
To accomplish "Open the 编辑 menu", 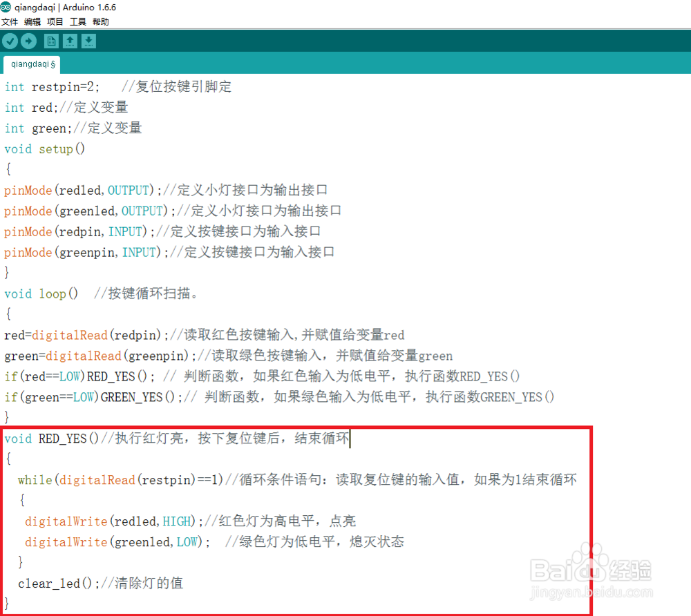I will [32, 21].
